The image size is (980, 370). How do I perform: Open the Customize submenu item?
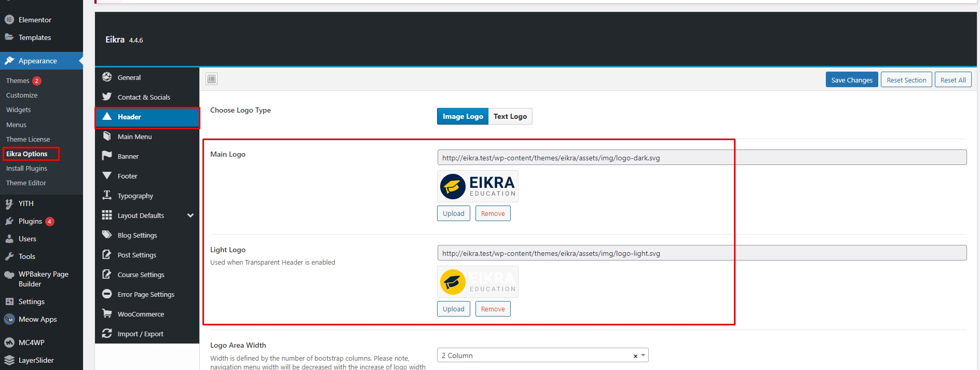tap(22, 95)
